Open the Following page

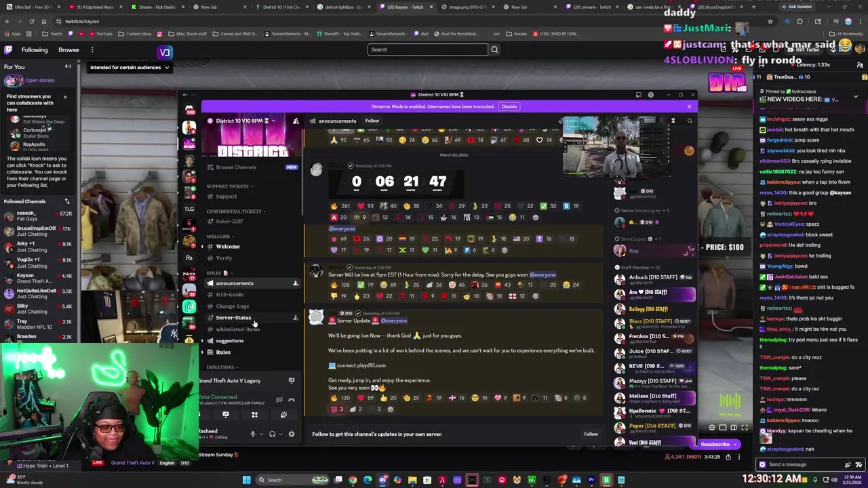coord(35,49)
